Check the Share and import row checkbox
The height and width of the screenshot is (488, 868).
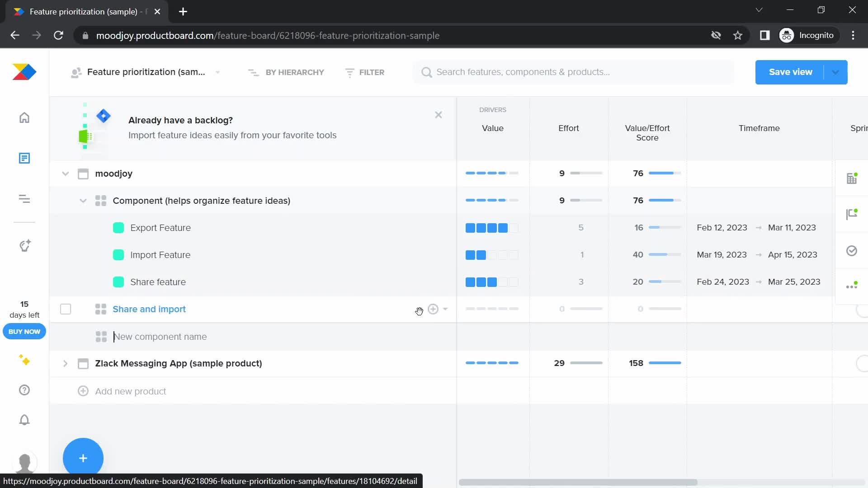click(66, 309)
